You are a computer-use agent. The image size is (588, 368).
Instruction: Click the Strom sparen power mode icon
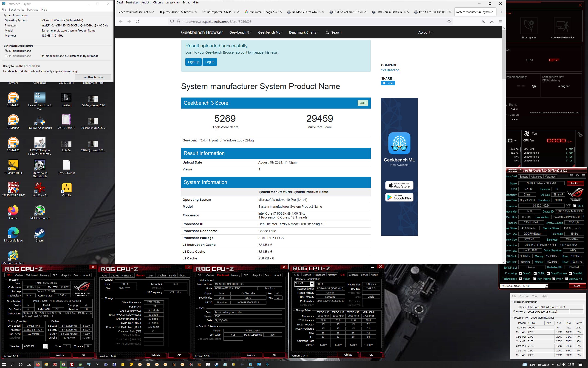tap(529, 26)
